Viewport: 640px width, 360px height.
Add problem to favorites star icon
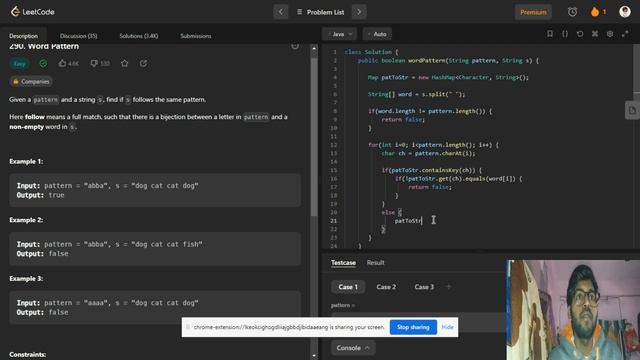[124, 63]
